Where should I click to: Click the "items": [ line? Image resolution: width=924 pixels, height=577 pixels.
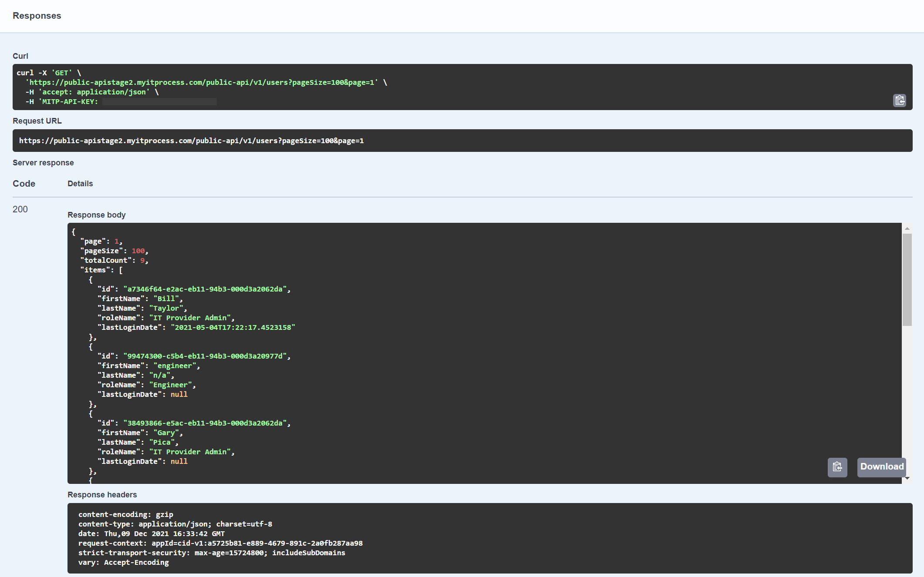click(x=101, y=270)
